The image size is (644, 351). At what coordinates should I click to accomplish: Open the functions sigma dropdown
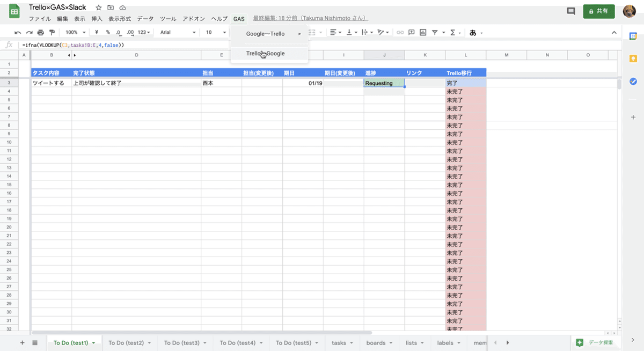click(455, 32)
